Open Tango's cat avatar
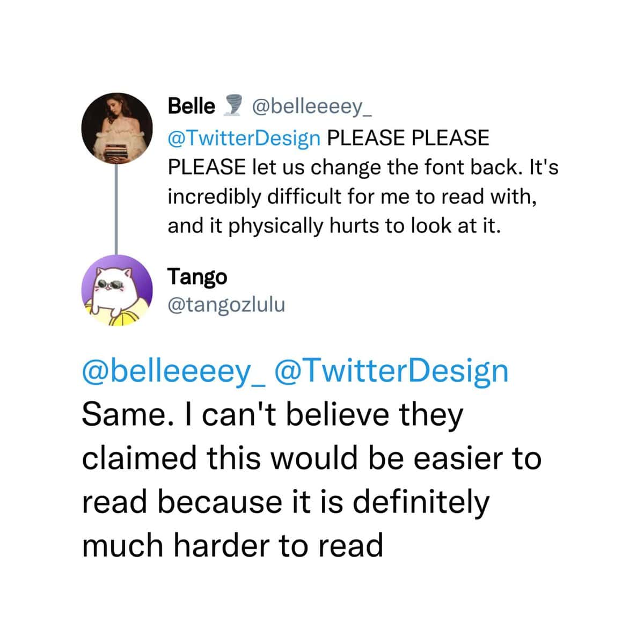 coord(117,290)
